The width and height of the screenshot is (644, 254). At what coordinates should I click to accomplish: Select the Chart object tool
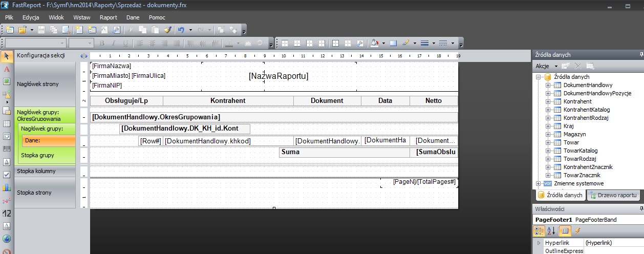pyautogui.click(x=7, y=187)
